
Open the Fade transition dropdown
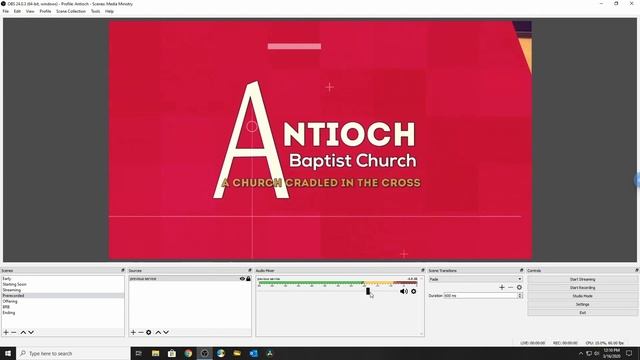pos(476,279)
